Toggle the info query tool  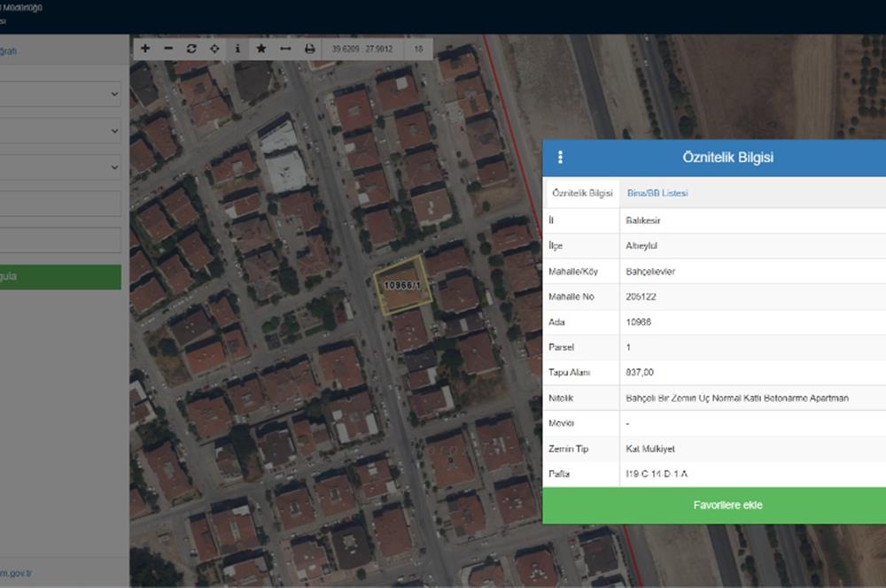237,50
